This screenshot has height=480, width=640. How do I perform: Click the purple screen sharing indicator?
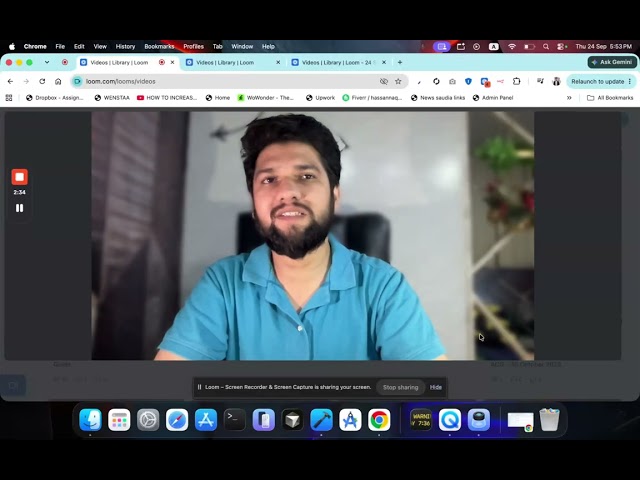pos(442,47)
